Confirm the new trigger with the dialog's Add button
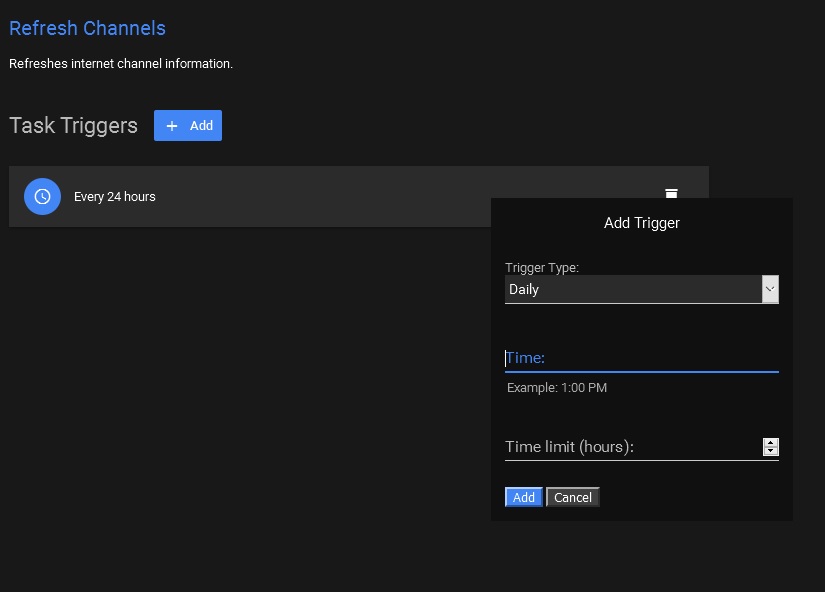The width and height of the screenshot is (825, 592). [x=524, y=497]
